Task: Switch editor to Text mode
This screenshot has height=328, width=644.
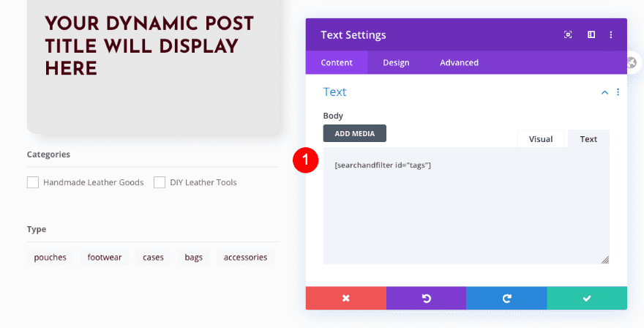Action: click(x=588, y=139)
